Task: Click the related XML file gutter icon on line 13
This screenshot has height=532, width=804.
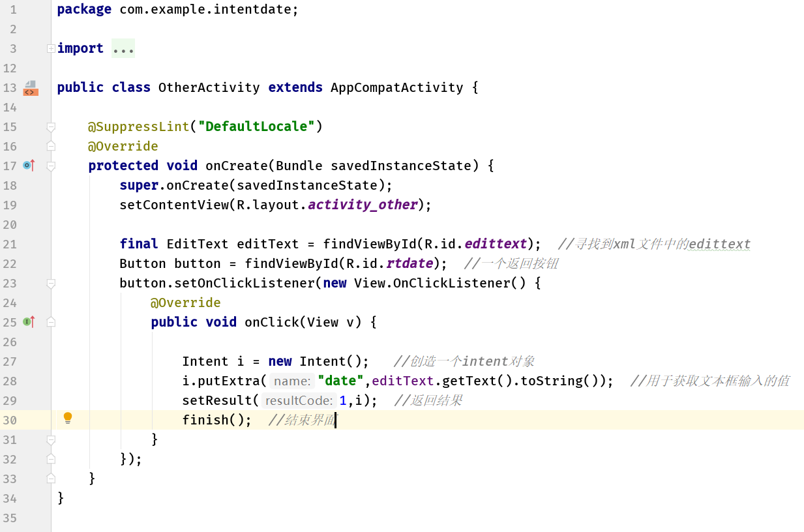Action: point(31,88)
